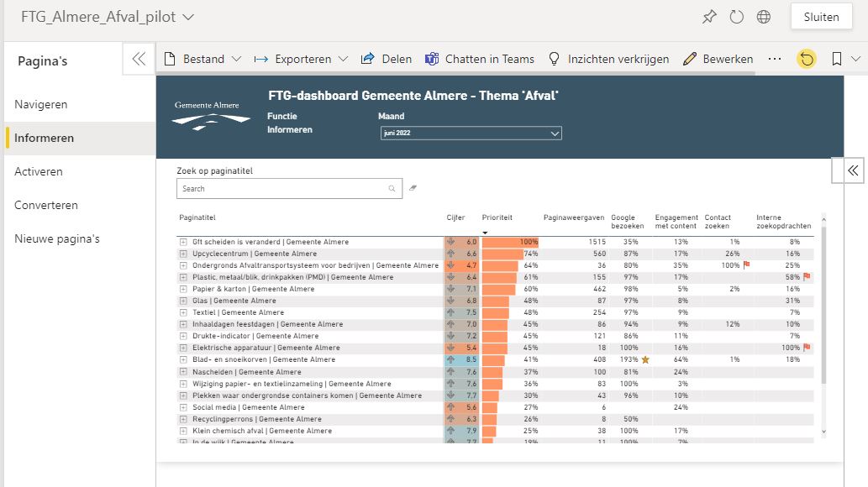Open the Exporteren dropdown menu
Image resolution: width=868 pixels, height=487 pixels.
343,60
